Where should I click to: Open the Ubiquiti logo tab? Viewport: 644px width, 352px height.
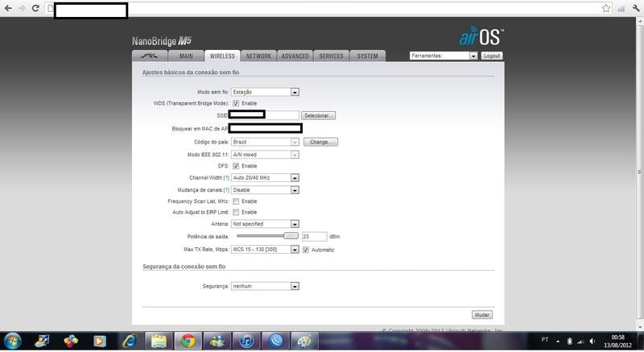point(150,56)
